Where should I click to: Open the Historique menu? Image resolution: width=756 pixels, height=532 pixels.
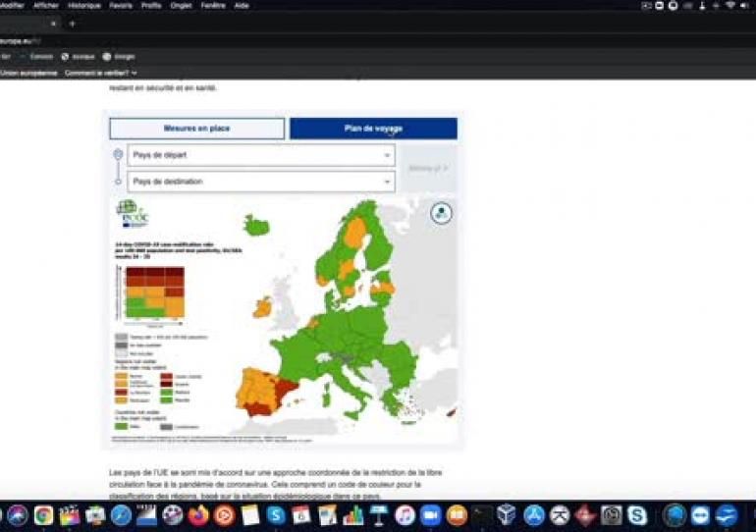click(84, 5)
